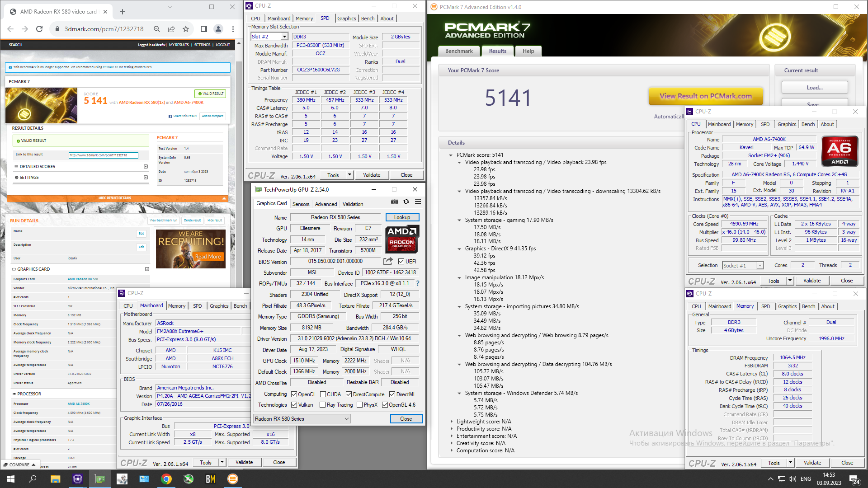868x488 pixels.
Task: Switch to CPU-Z taskbar icon
Action: point(77,479)
